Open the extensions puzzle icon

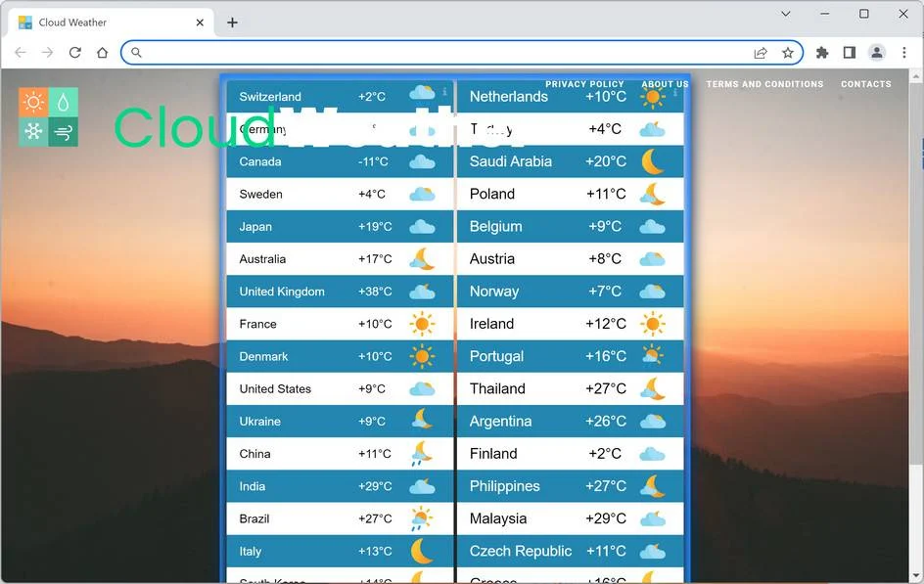822,53
